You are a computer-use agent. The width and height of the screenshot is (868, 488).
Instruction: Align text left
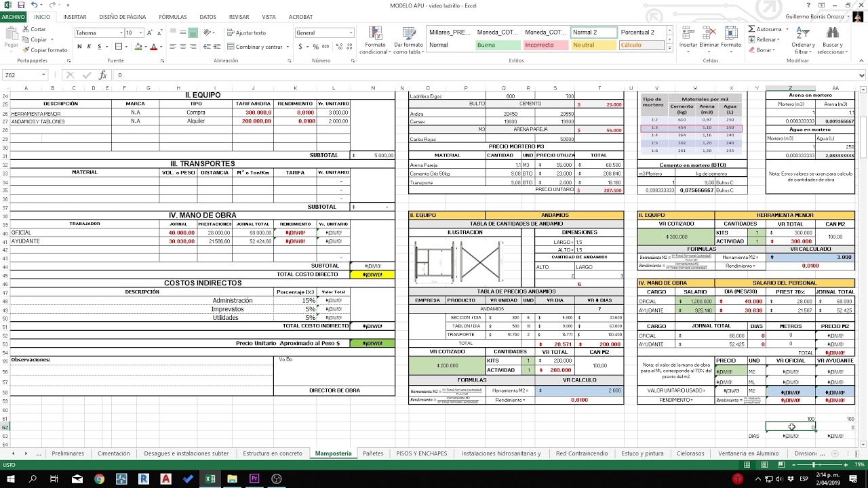click(x=173, y=47)
